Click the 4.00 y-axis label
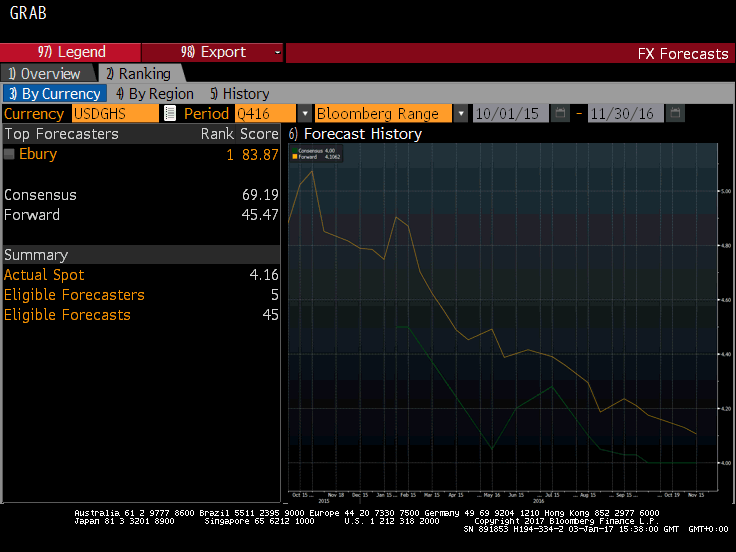This screenshot has width=736, height=552. coord(726,463)
